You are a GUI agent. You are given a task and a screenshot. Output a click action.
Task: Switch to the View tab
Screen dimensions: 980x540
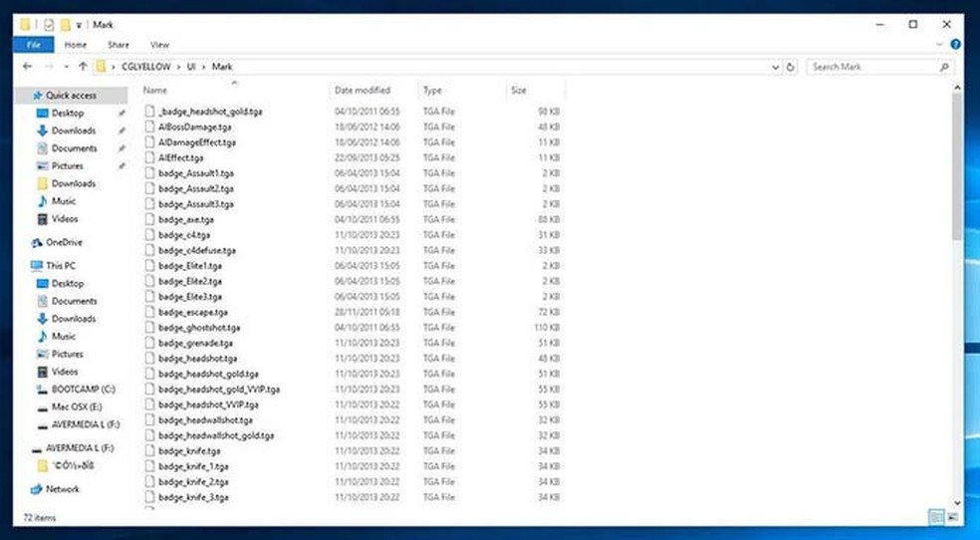[159, 45]
